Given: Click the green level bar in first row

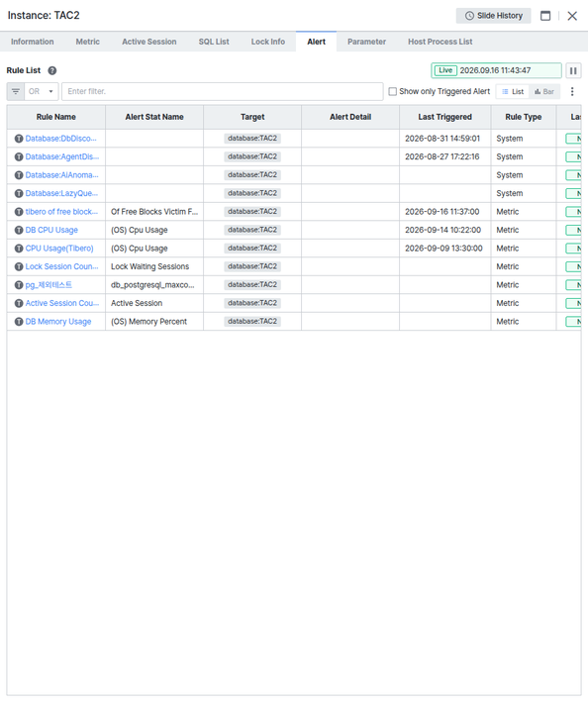Looking at the screenshot, I should point(573,139).
